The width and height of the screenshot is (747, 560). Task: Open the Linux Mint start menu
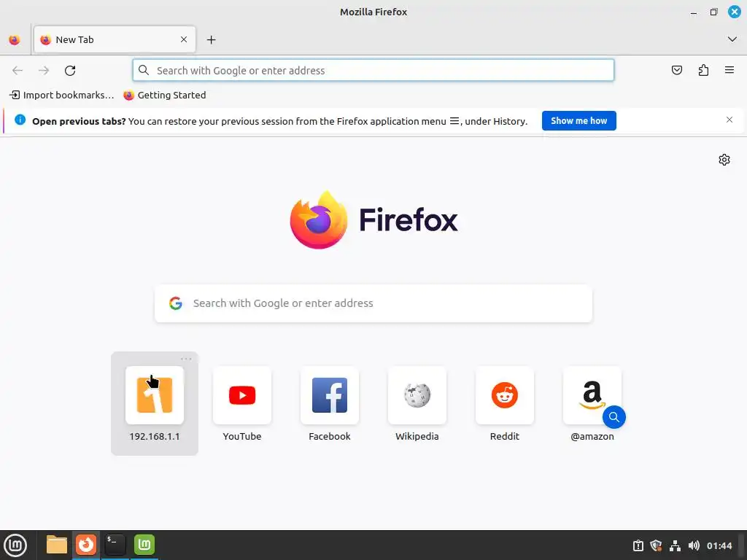point(15,545)
